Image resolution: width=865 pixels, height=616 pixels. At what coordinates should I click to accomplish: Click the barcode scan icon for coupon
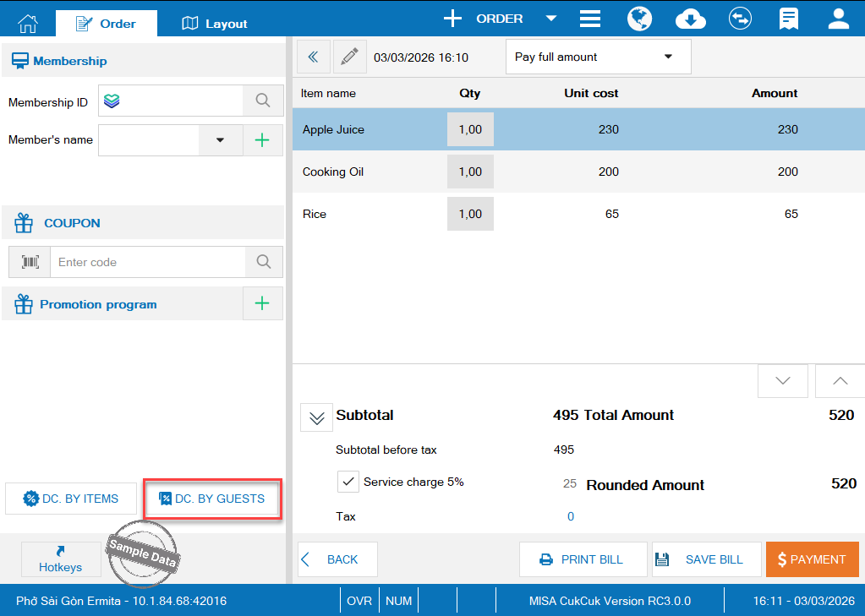click(30, 262)
